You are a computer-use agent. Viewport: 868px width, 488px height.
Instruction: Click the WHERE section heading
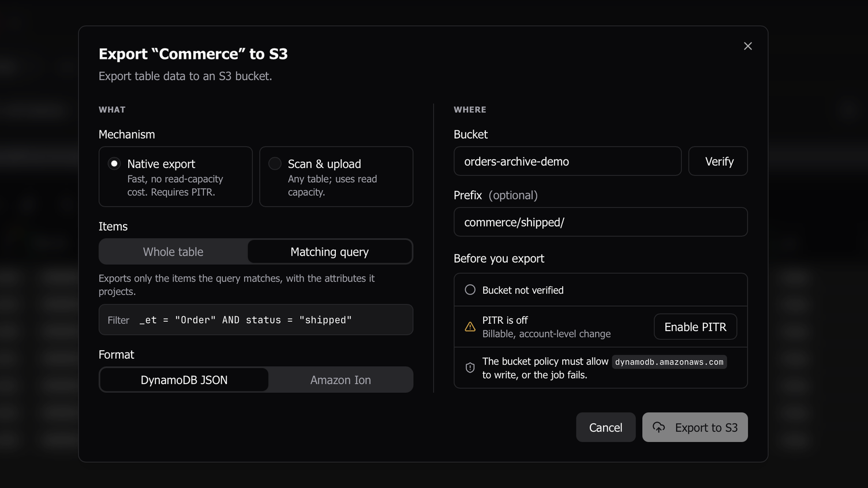pos(470,110)
